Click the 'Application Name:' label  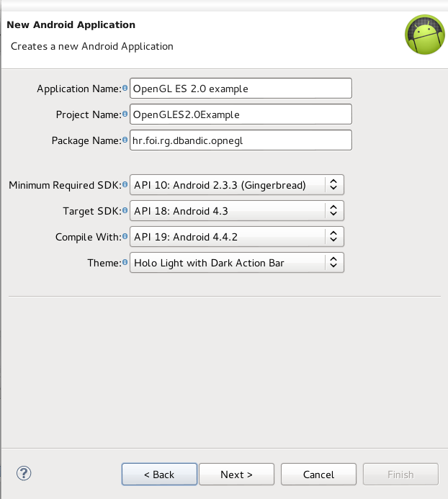click(x=79, y=89)
